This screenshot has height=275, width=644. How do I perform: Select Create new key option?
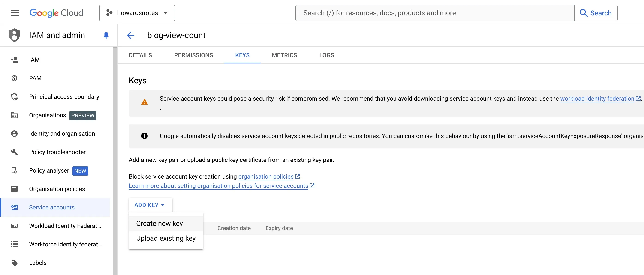[159, 223]
